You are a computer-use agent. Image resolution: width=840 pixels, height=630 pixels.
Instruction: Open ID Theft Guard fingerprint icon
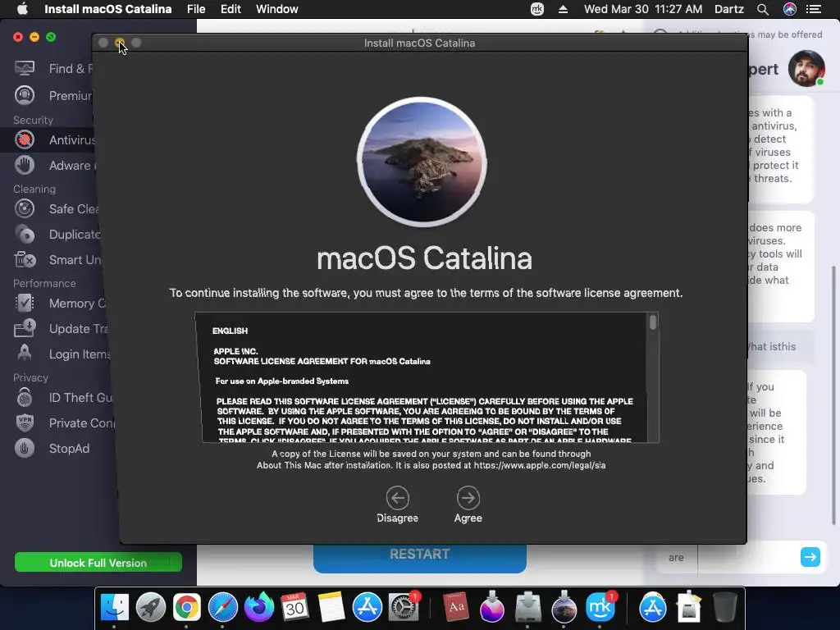[25, 398]
